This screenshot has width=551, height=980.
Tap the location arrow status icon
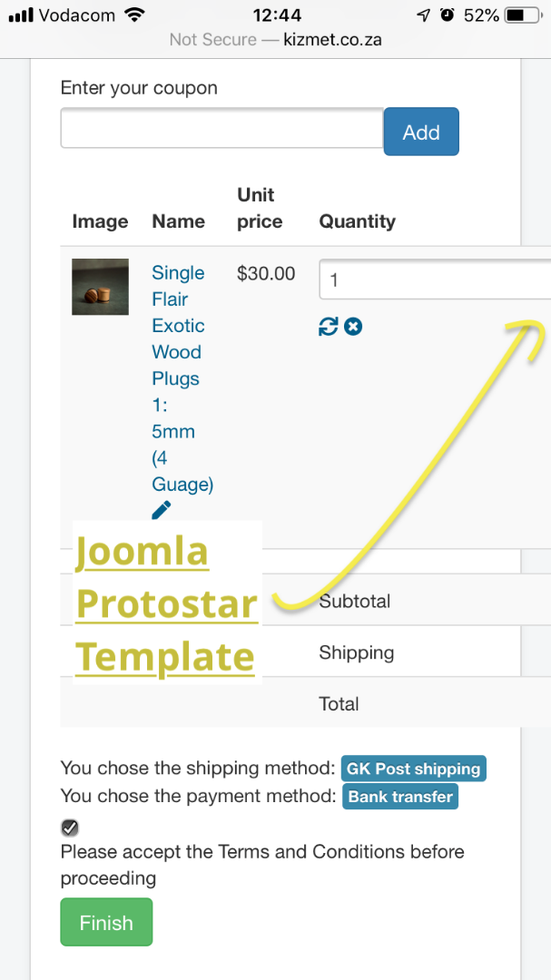pos(423,15)
